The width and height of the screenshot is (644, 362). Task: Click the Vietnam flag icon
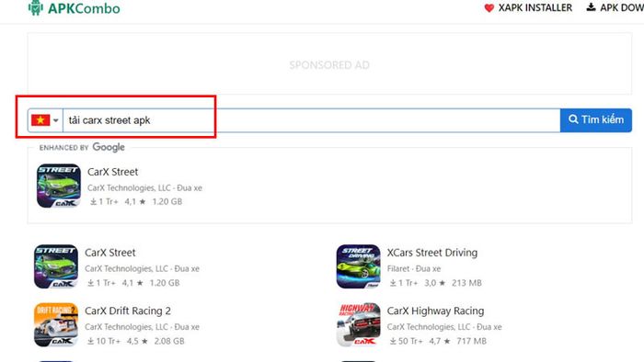tap(40, 120)
